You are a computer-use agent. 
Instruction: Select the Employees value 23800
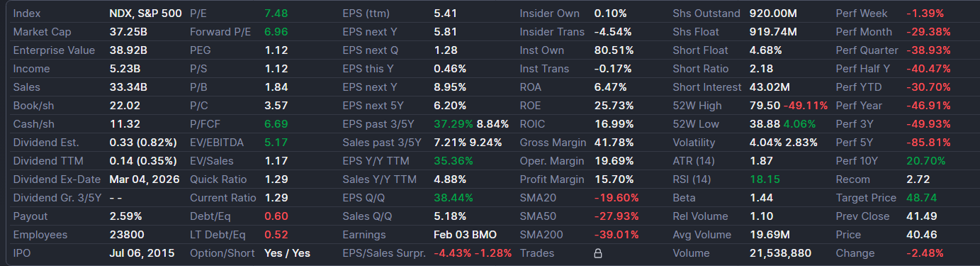tap(127, 234)
